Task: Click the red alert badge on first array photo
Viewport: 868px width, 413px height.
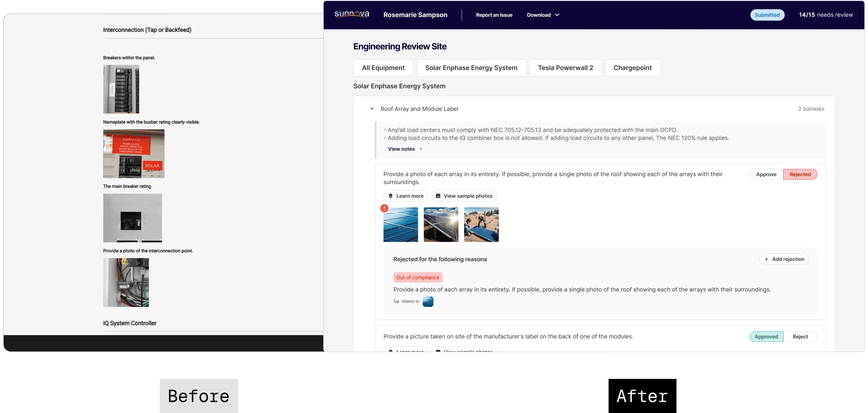Action: 384,208
